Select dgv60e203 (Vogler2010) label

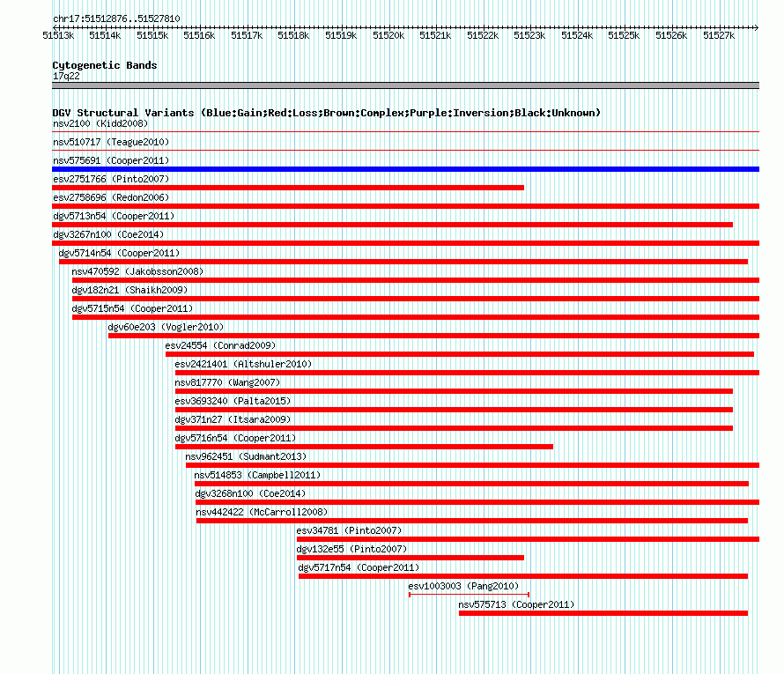coord(166,327)
